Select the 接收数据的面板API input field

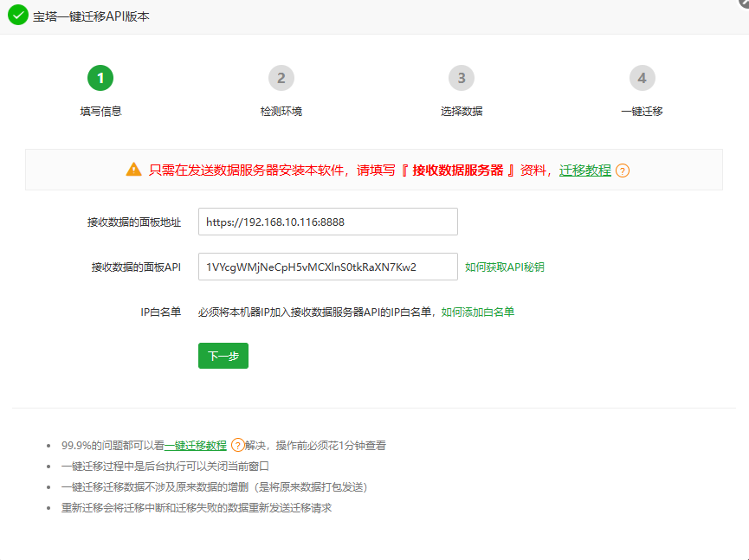pos(327,266)
